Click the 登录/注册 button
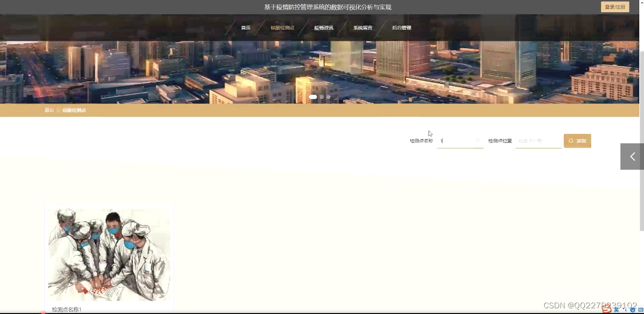Viewport: 644px width, 314px height. pos(615,7)
